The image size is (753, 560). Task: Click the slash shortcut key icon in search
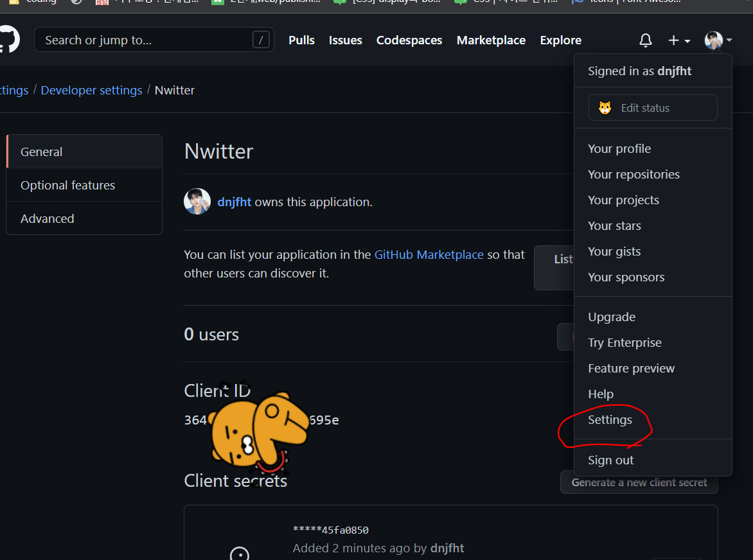(x=261, y=40)
